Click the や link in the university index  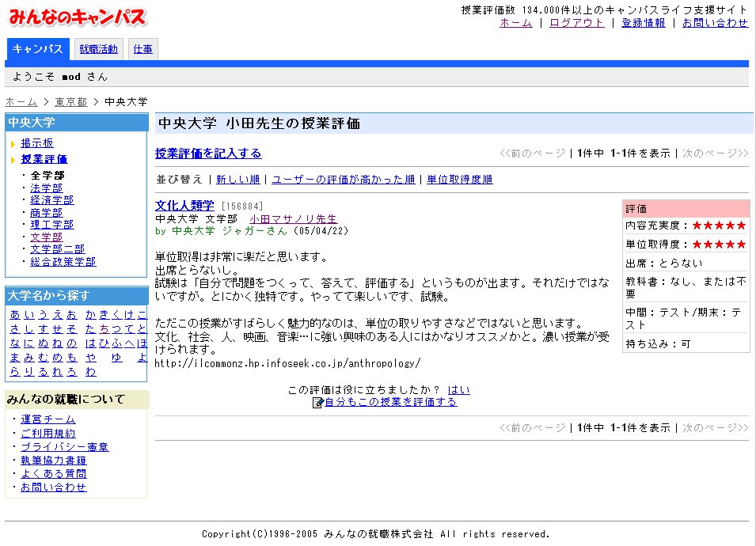tap(91, 358)
